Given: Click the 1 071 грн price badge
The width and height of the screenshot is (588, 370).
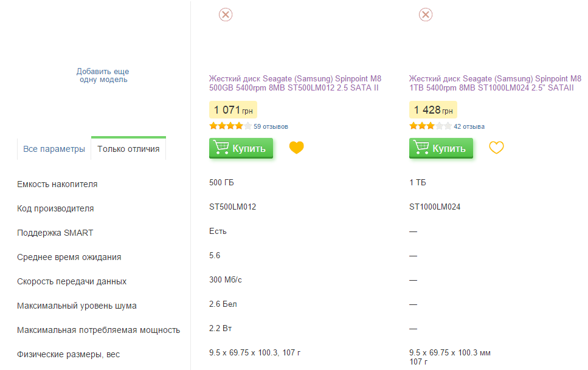Looking at the screenshot, I should [x=233, y=110].
